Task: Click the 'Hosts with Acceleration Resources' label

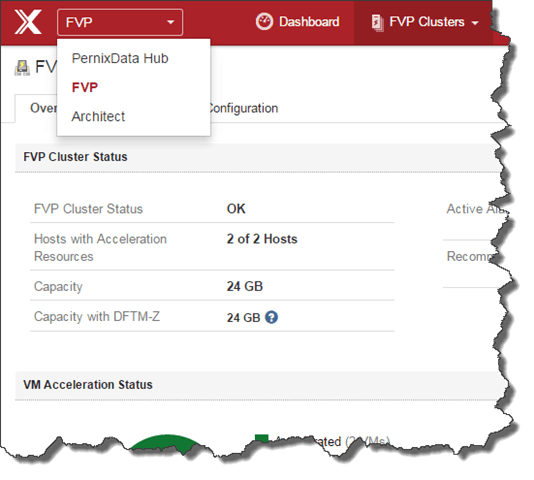Action: [x=100, y=248]
